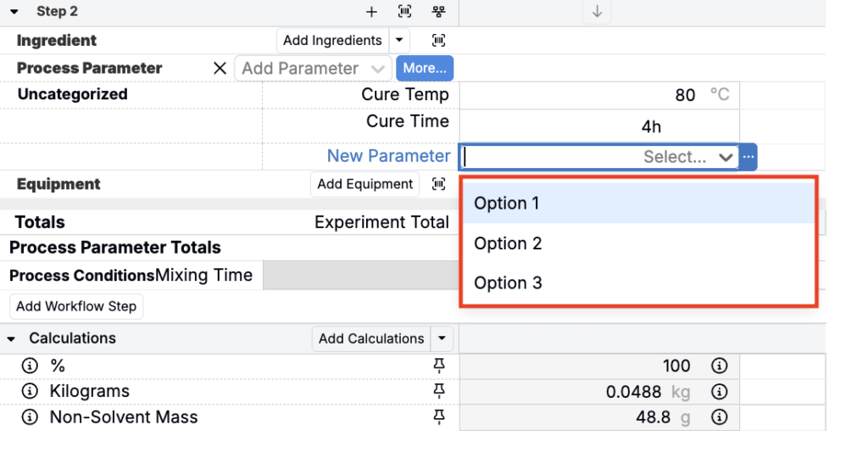This screenshot has width=868, height=464.
Task: Open the Add Ingredients dropdown arrow
Action: 400,40
